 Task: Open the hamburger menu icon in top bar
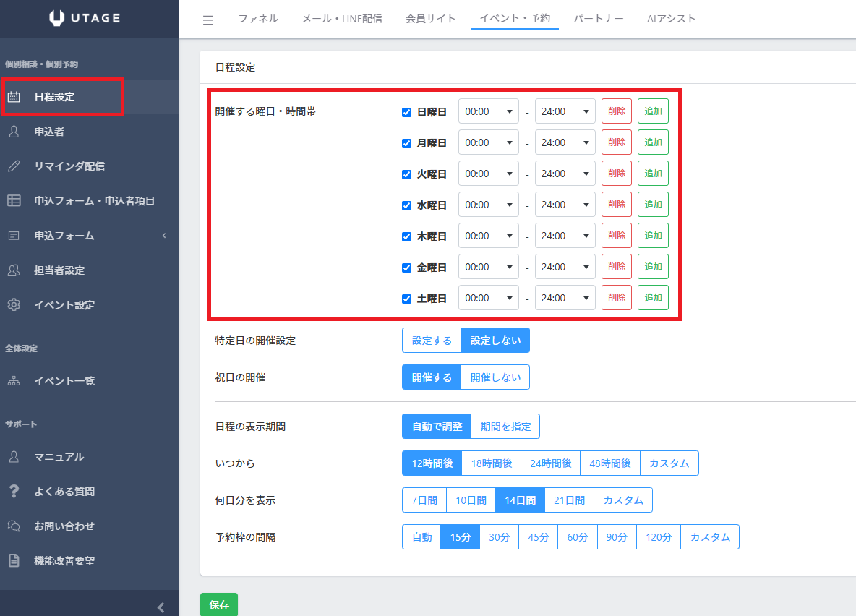click(x=208, y=20)
